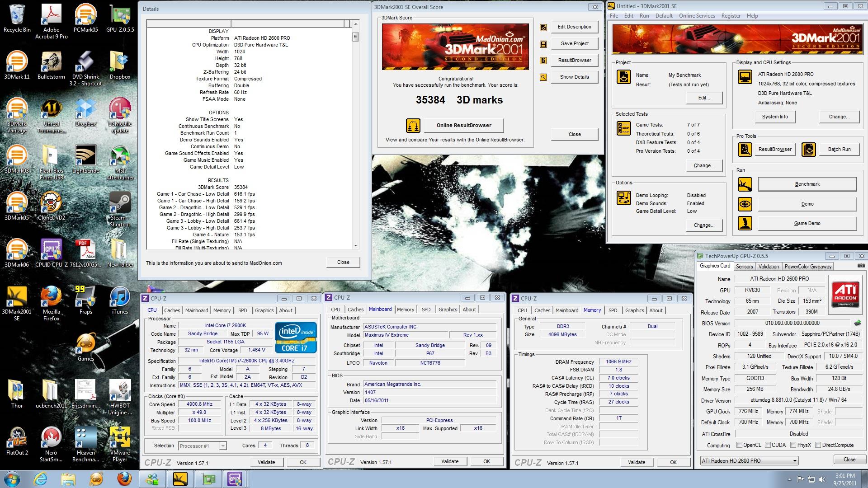Click the taskbar clock showing 3:01 PM
The width and height of the screenshot is (868, 488).
(844, 479)
